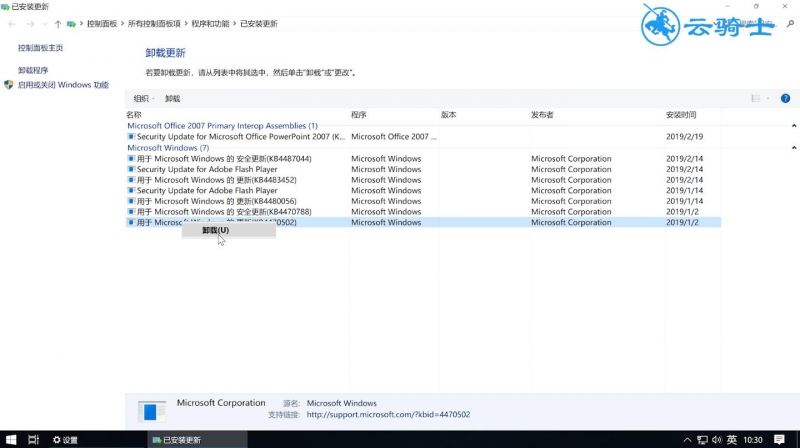The image size is (800, 448).
Task: Open 所有控制面板项 breadcrumb
Action: pyautogui.click(x=154, y=24)
